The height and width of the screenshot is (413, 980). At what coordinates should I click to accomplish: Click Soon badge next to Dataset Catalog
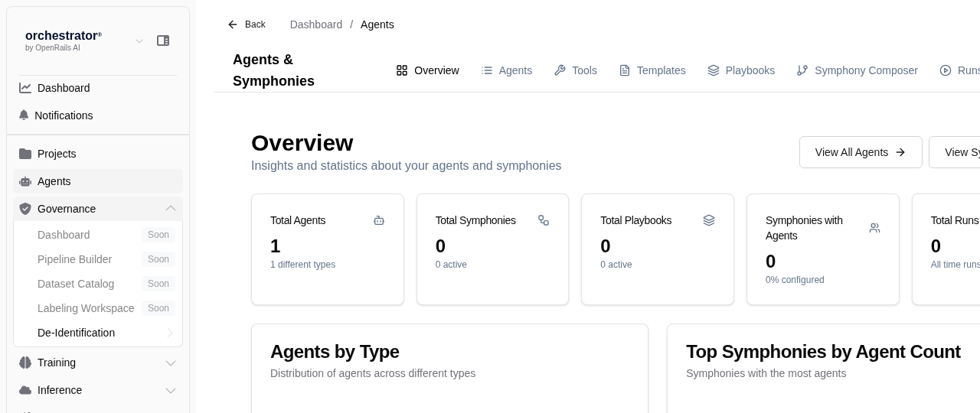(x=158, y=284)
